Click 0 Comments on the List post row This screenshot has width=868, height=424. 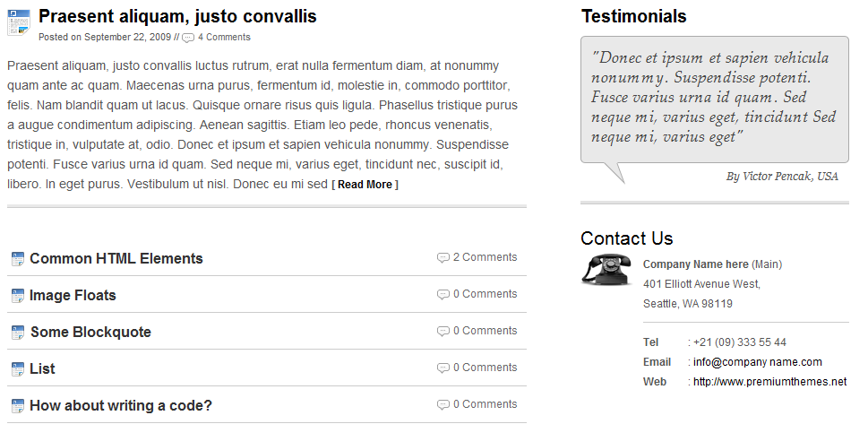[x=485, y=367]
